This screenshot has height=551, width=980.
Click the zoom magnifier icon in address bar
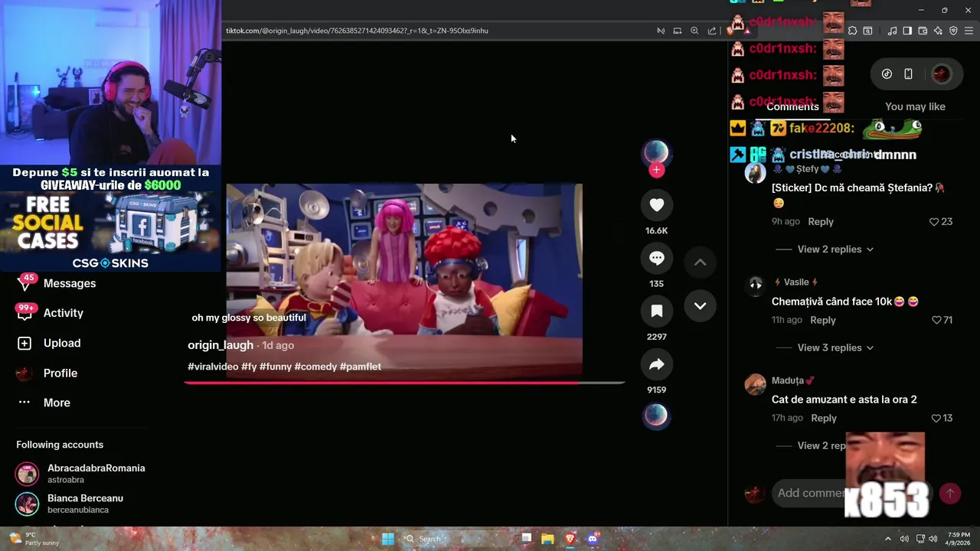click(x=694, y=31)
